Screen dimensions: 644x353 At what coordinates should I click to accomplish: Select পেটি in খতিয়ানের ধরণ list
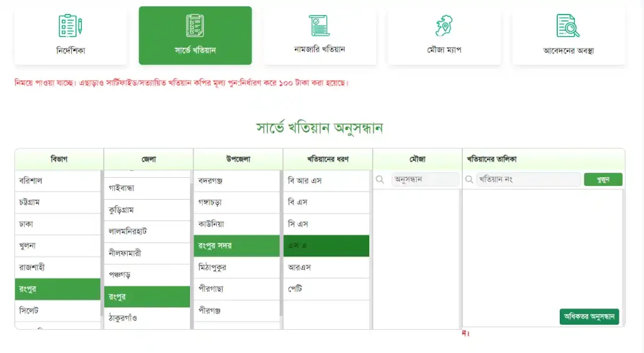326,289
